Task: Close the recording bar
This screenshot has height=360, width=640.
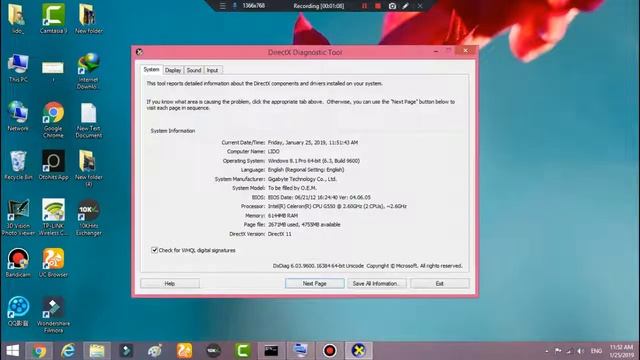Action: click(420, 6)
